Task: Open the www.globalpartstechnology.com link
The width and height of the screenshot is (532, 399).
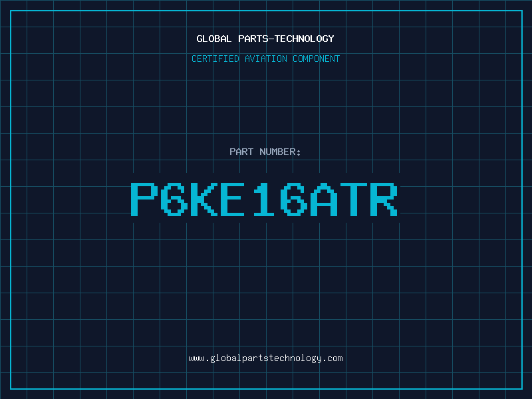Action: [x=265, y=358]
